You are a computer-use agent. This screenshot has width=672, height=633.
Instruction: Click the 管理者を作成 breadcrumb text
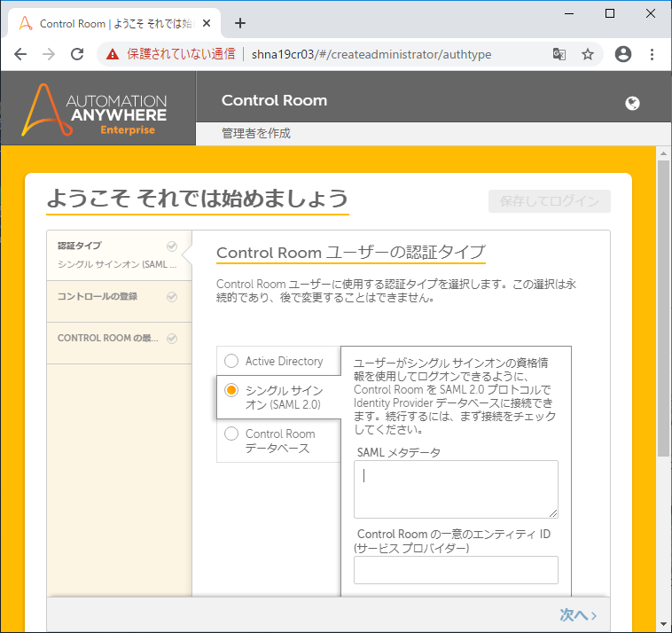point(256,133)
